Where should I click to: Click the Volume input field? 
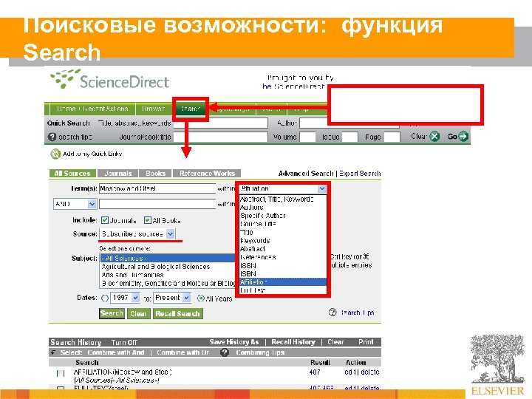[x=307, y=137]
